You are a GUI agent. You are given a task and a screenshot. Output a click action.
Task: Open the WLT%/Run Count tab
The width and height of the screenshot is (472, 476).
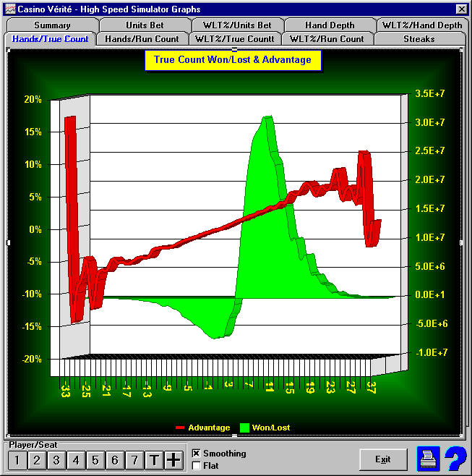click(x=327, y=38)
